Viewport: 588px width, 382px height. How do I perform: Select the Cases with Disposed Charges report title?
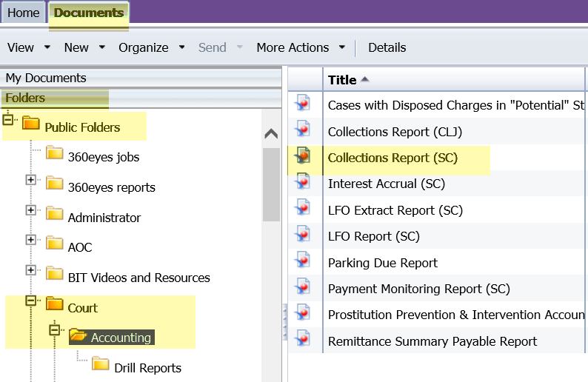456,105
